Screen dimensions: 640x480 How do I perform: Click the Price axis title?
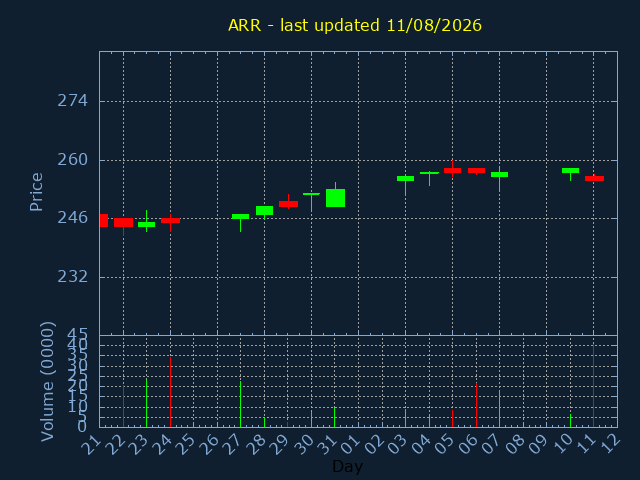tap(36, 192)
